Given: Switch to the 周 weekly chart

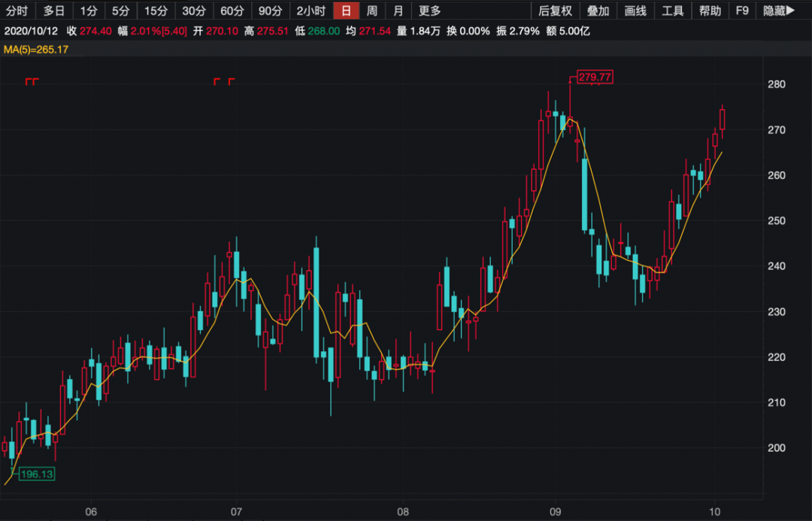Looking at the screenshot, I should coord(372,11).
